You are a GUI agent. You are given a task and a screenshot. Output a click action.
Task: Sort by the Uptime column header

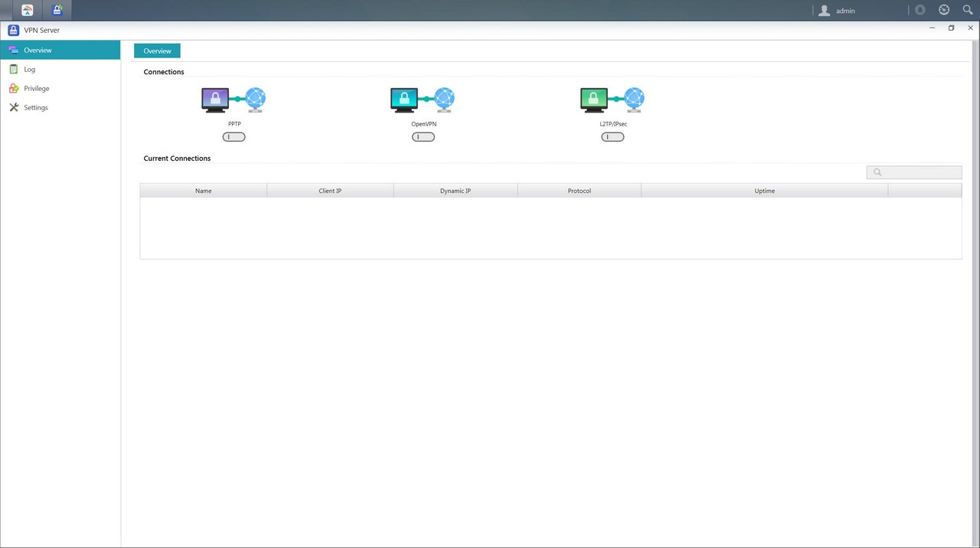pyautogui.click(x=765, y=191)
